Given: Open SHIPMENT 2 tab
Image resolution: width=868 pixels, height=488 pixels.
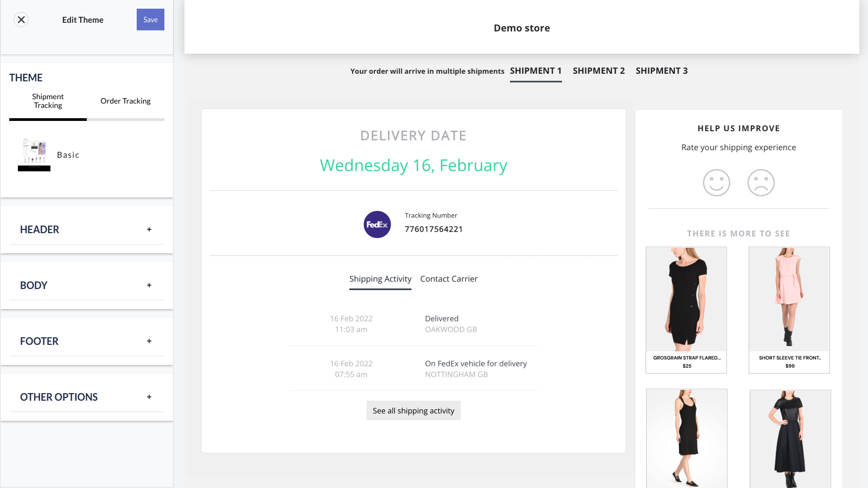Looking at the screenshot, I should 599,71.
